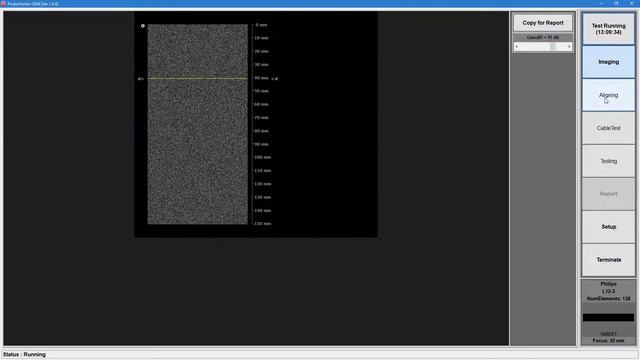Click the Test Running timer button
The width and height of the screenshot is (640, 360).
[x=608, y=29]
